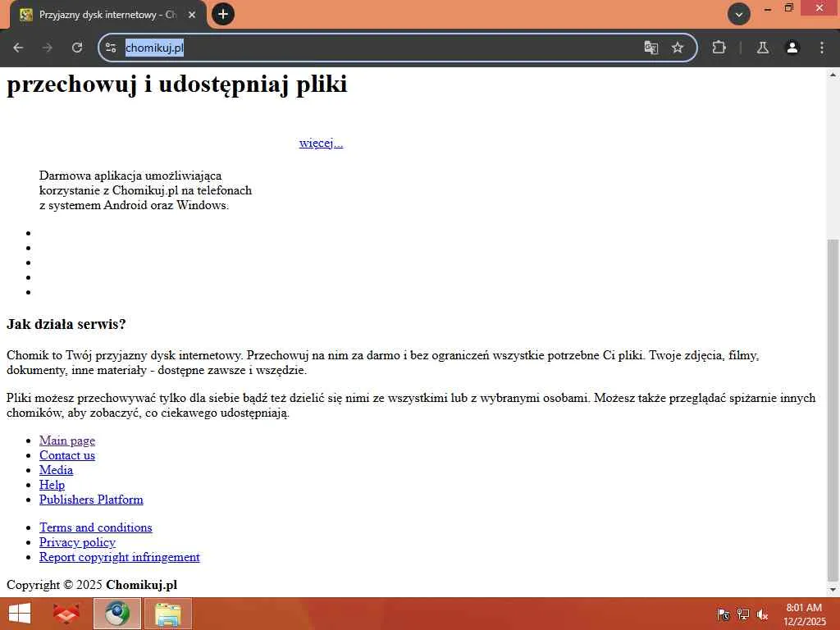Image resolution: width=840 pixels, height=630 pixels.
Task: Open Report copyright infringement link
Action: 120,557
